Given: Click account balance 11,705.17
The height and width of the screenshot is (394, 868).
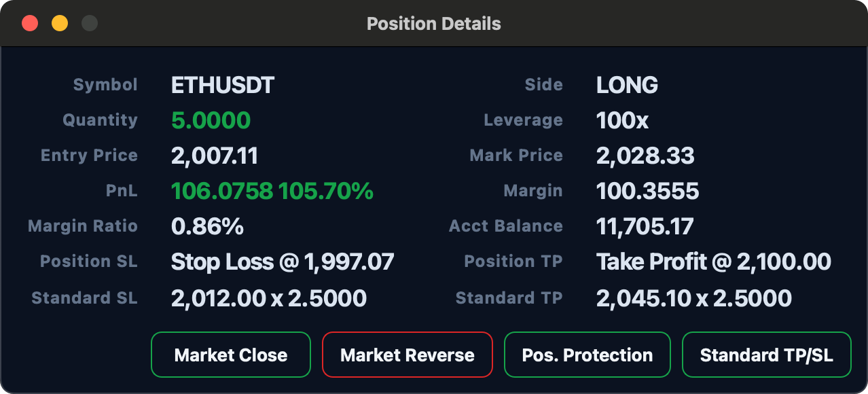Looking at the screenshot, I should (645, 226).
